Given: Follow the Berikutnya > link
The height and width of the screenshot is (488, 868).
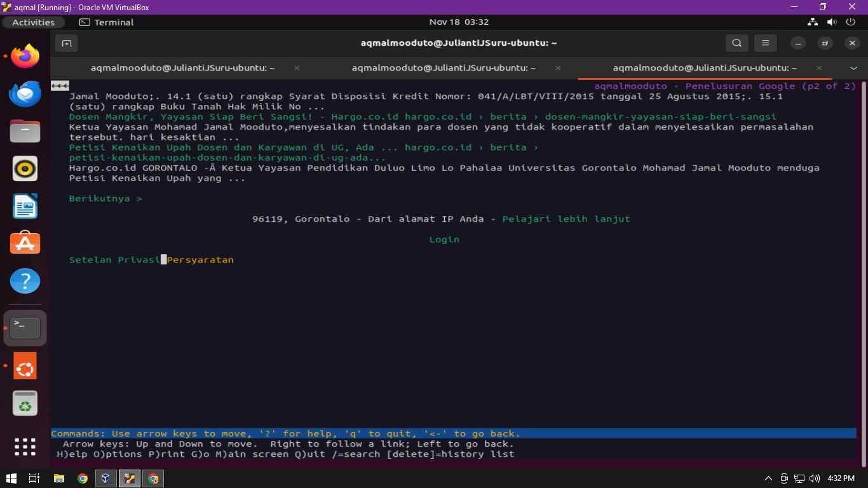Looking at the screenshot, I should pos(105,199).
